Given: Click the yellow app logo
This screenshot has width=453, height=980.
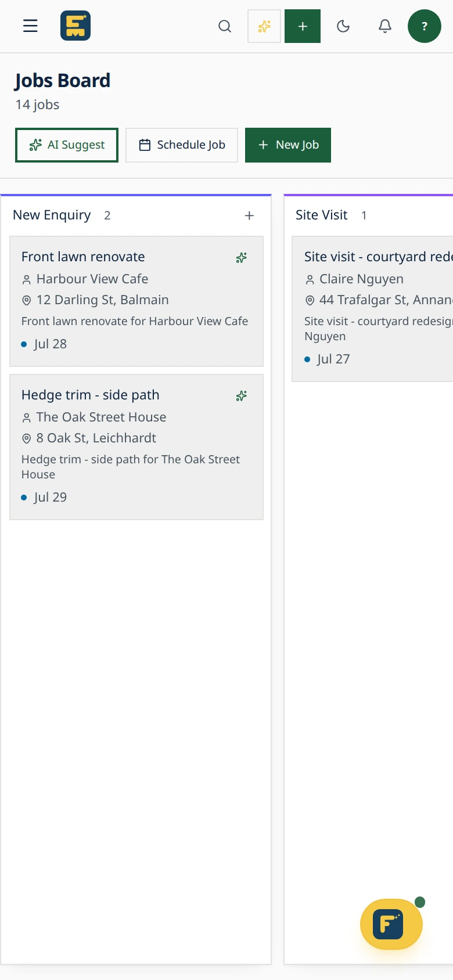Looking at the screenshot, I should pos(75,26).
